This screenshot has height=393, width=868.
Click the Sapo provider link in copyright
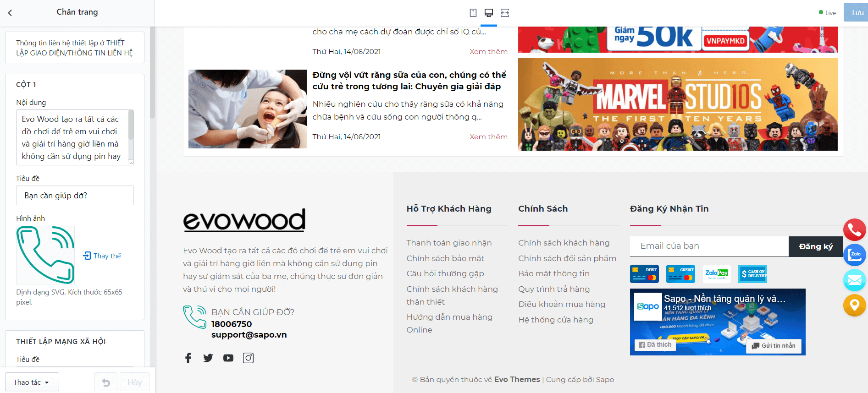pos(605,379)
